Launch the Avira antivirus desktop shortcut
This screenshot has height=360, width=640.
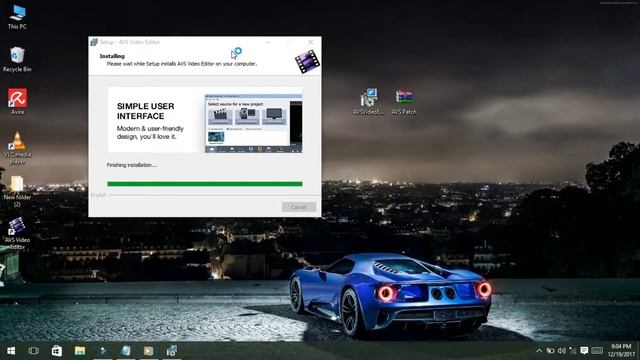(x=17, y=102)
